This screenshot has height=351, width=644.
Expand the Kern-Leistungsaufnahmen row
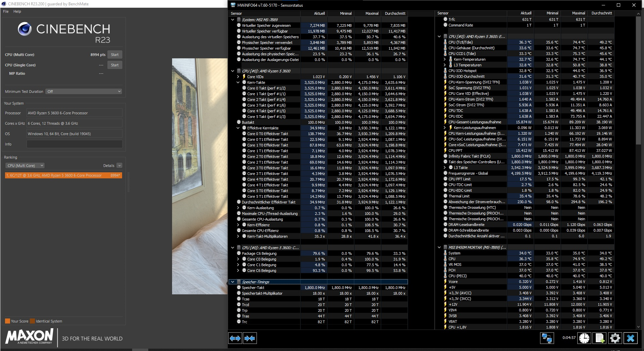point(444,128)
